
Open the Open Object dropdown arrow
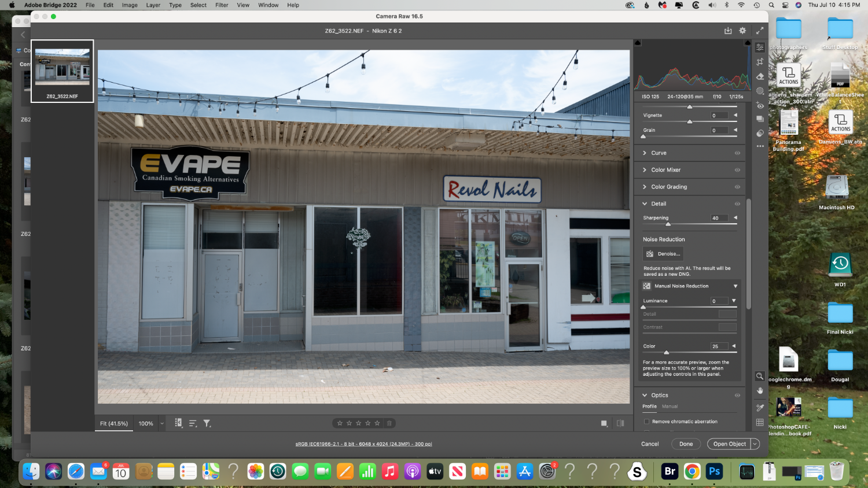pos(755,444)
